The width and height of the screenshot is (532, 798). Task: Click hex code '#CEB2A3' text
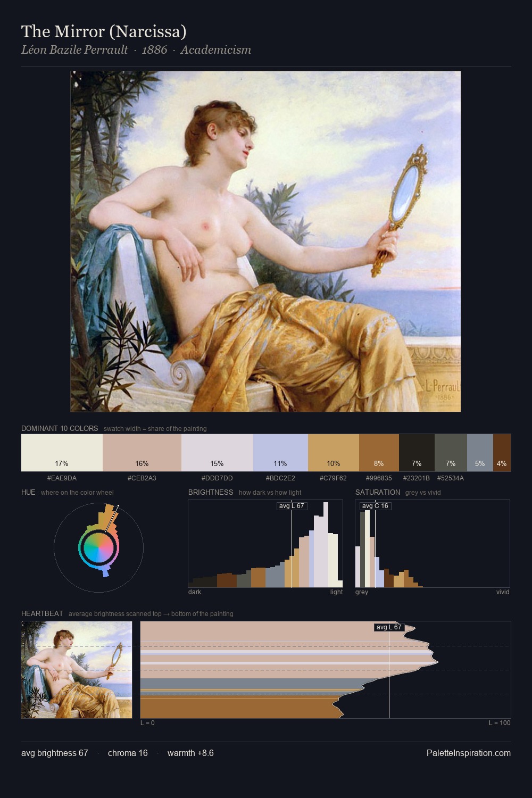(142, 478)
